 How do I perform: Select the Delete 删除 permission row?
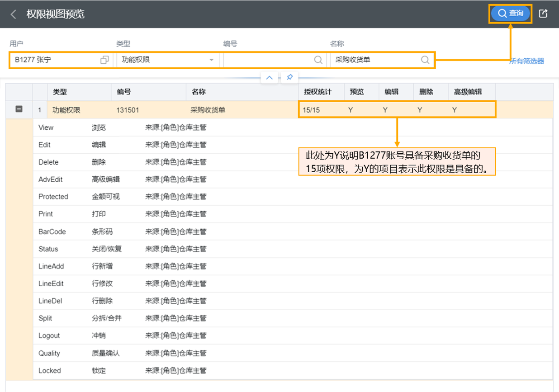point(292,162)
